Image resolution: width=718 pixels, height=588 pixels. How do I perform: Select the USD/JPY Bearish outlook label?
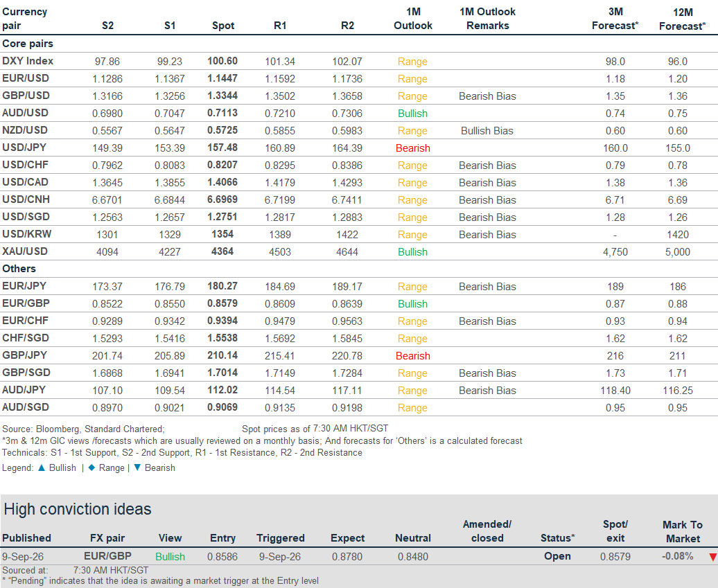coord(412,148)
